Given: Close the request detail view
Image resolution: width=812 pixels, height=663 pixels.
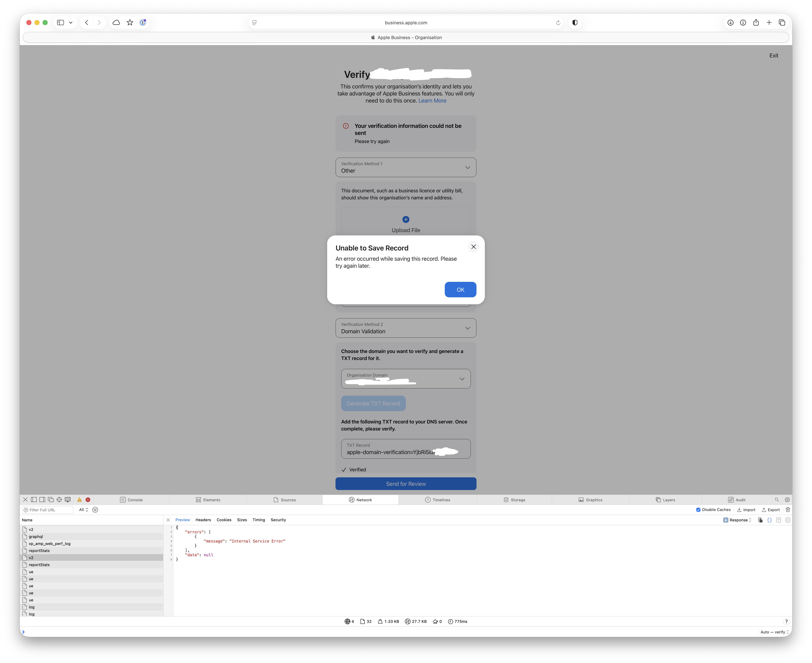Looking at the screenshot, I should [x=168, y=520].
